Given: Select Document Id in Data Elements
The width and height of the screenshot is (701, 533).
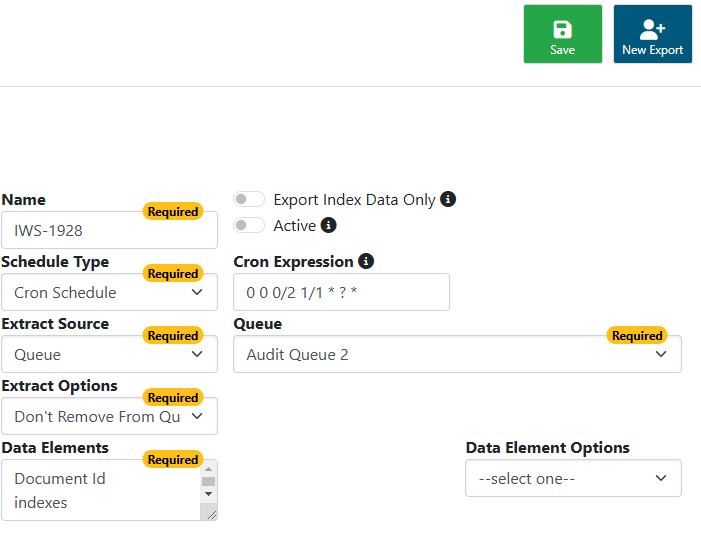Looking at the screenshot, I should (60, 479).
